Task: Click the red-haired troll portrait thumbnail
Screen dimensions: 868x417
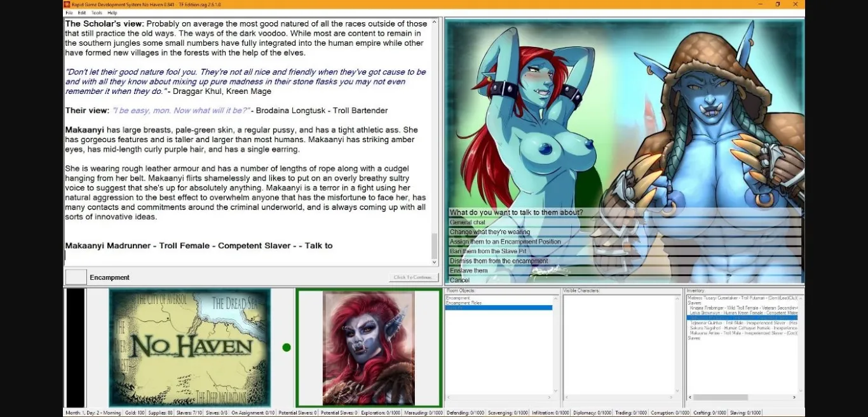Action: (369, 347)
